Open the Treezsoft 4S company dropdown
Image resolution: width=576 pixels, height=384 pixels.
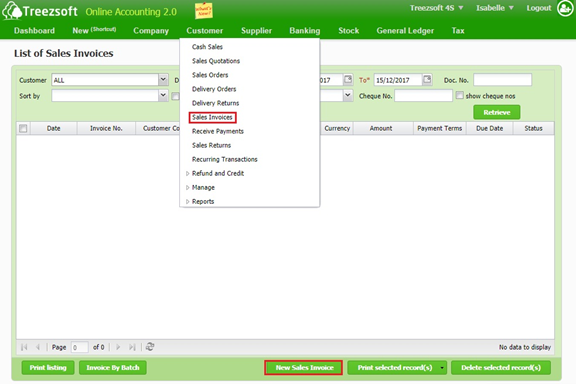[436, 8]
